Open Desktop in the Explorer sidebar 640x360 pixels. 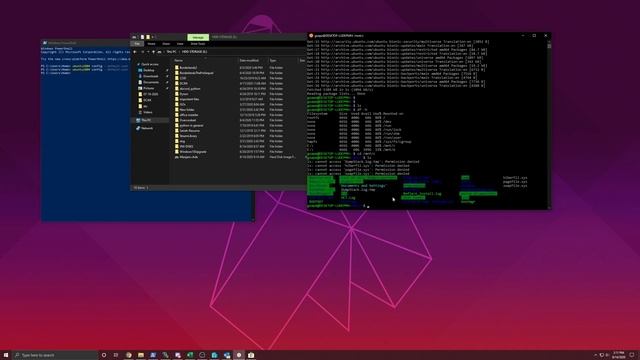(148, 70)
